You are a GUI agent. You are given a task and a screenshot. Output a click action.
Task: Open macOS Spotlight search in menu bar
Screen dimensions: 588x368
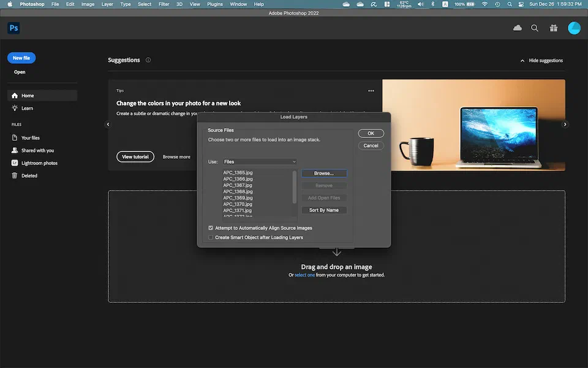click(510, 4)
